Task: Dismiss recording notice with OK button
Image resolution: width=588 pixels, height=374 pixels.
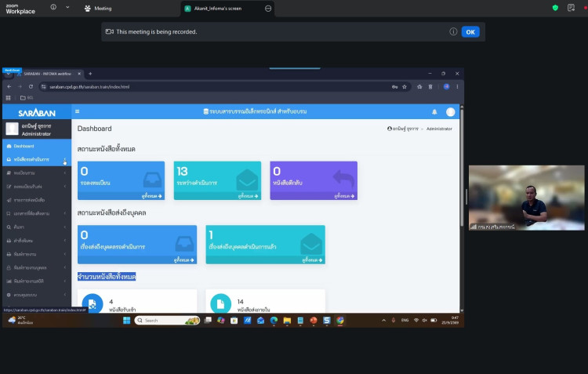Action: [x=470, y=32]
